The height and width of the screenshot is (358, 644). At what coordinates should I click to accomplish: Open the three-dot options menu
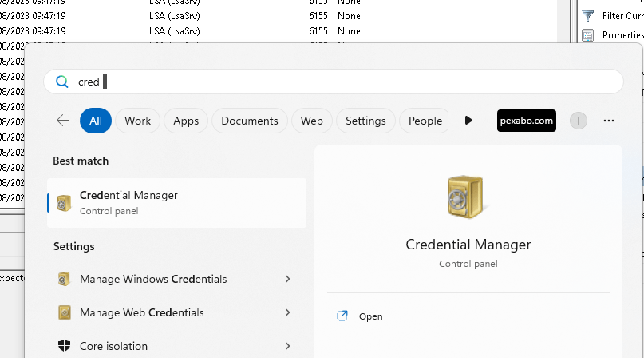coord(609,121)
